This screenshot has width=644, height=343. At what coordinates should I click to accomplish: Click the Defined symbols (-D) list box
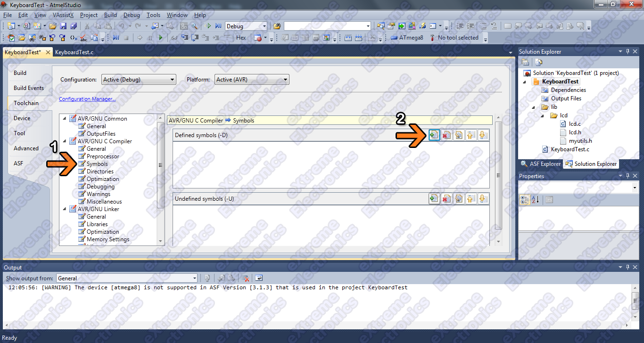coord(331,165)
